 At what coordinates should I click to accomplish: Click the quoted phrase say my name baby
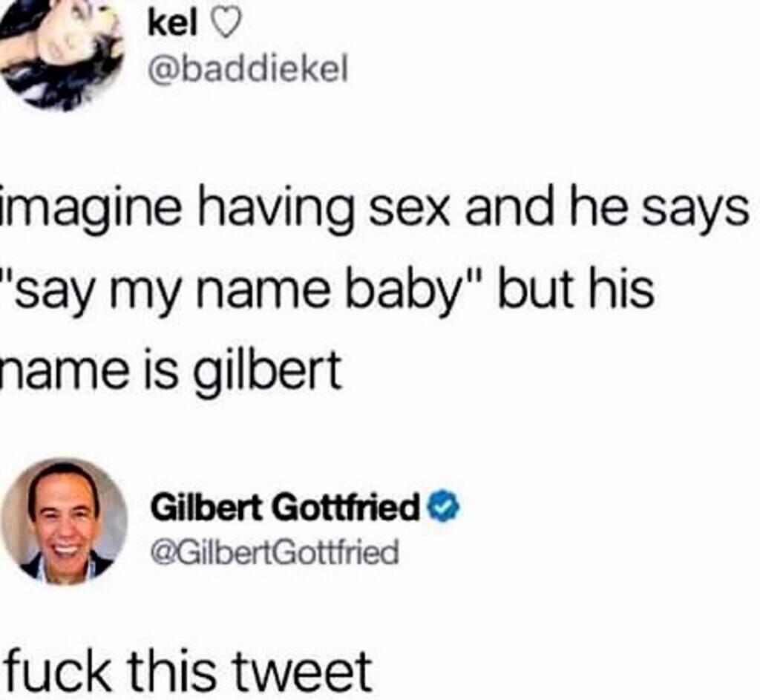[242, 290]
